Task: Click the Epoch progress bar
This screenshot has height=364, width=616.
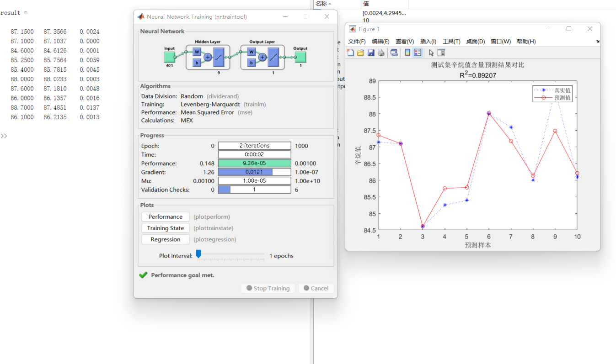Action: [x=254, y=146]
